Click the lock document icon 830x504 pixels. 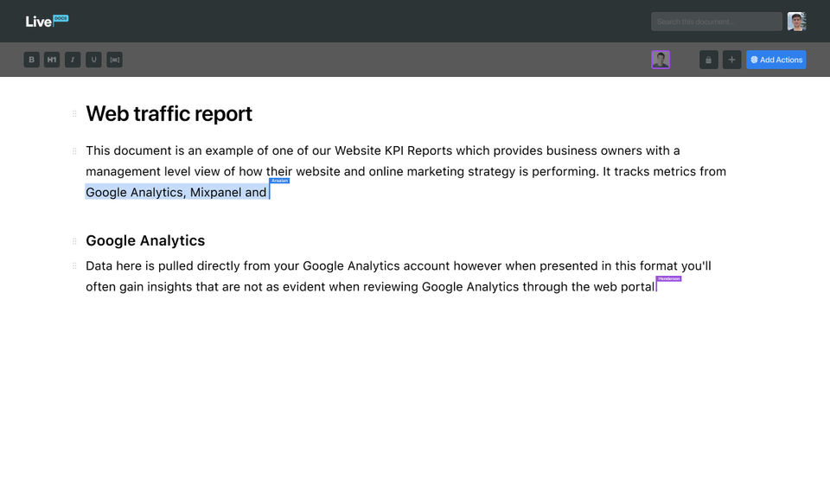point(709,60)
